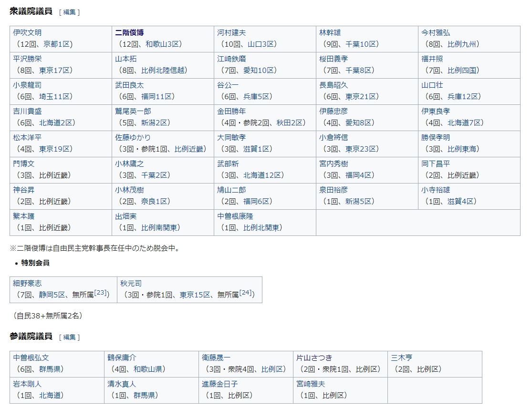Open 比例九州 block link
This screenshot has width=532, height=408.
click(461, 44)
